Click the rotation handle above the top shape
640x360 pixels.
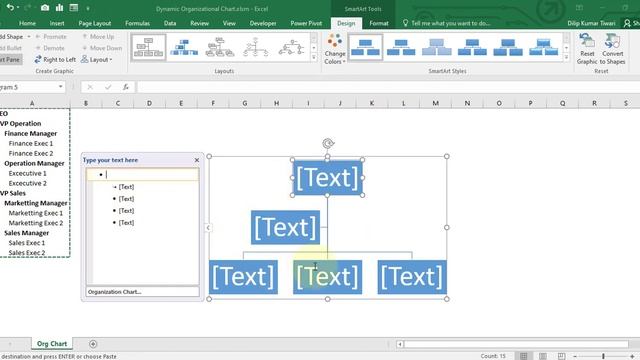tap(328, 143)
